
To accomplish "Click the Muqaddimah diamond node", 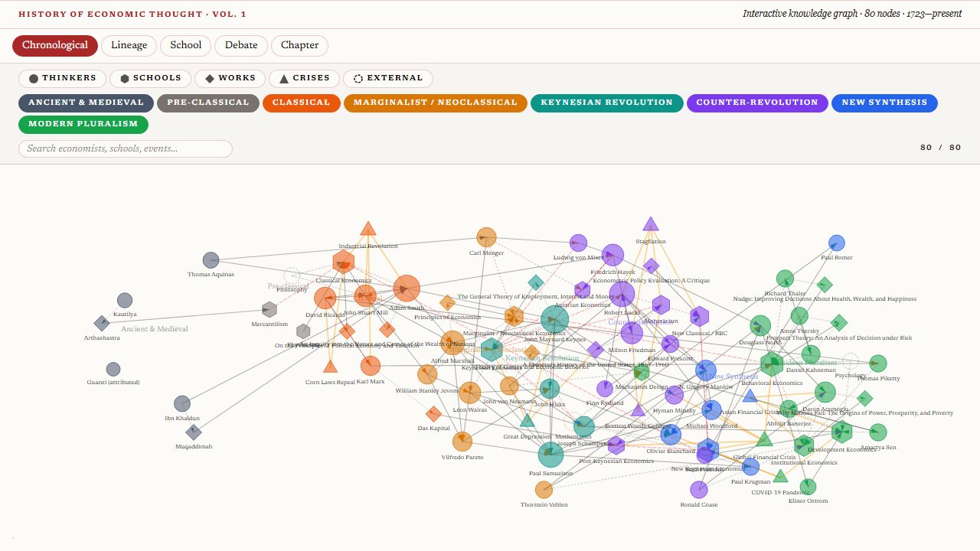I will (x=194, y=432).
